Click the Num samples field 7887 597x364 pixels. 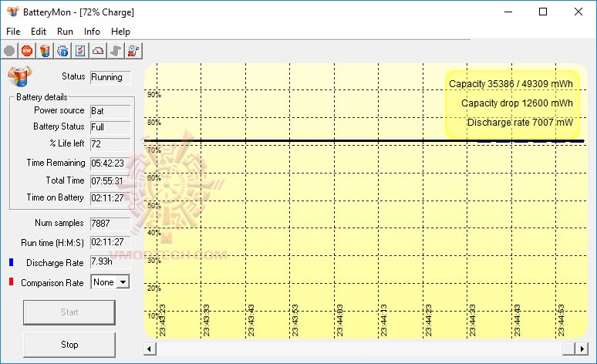(x=110, y=223)
